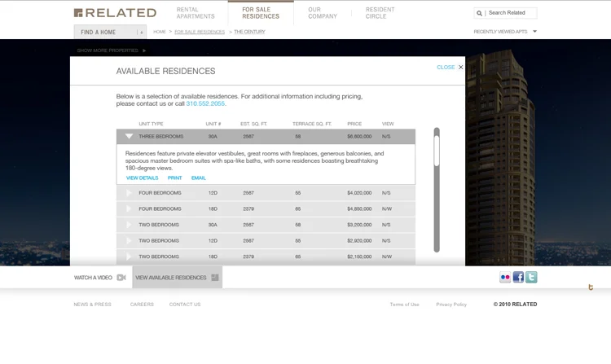611x364 pixels.
Task: Collapse the Three Bedrooms 30A row
Action: pos(129,136)
